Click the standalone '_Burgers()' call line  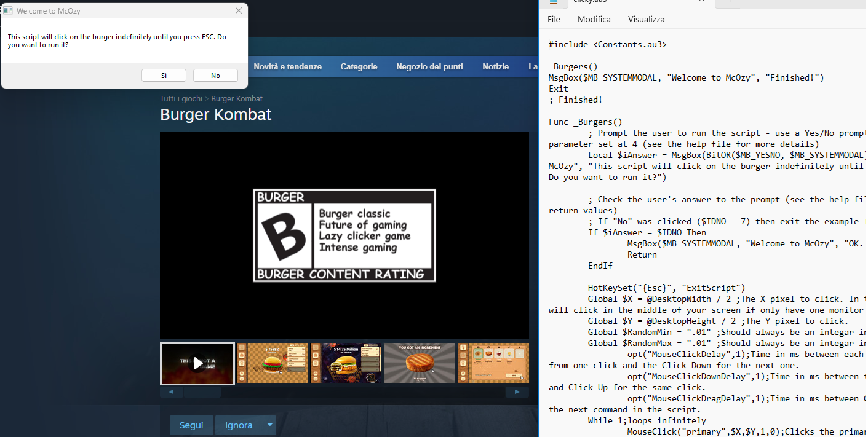tap(573, 66)
